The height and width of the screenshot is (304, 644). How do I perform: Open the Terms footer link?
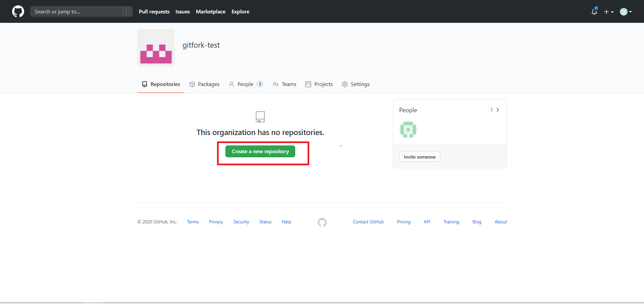193,222
